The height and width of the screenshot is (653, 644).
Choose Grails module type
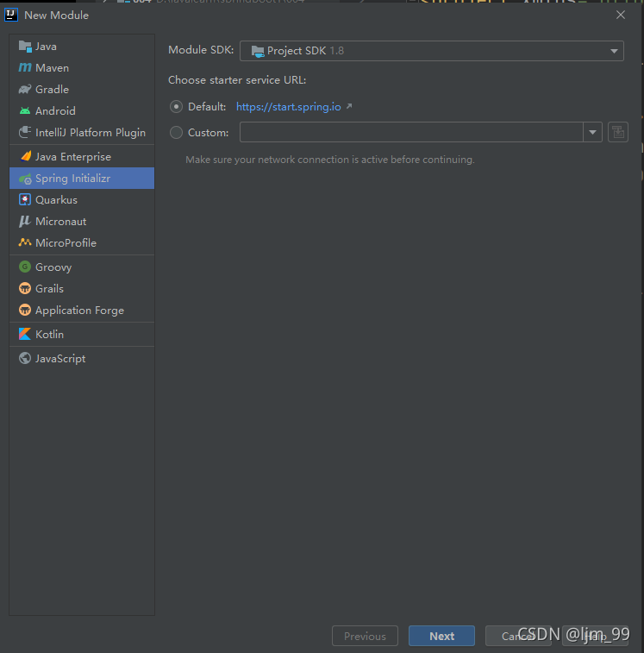(x=82, y=289)
